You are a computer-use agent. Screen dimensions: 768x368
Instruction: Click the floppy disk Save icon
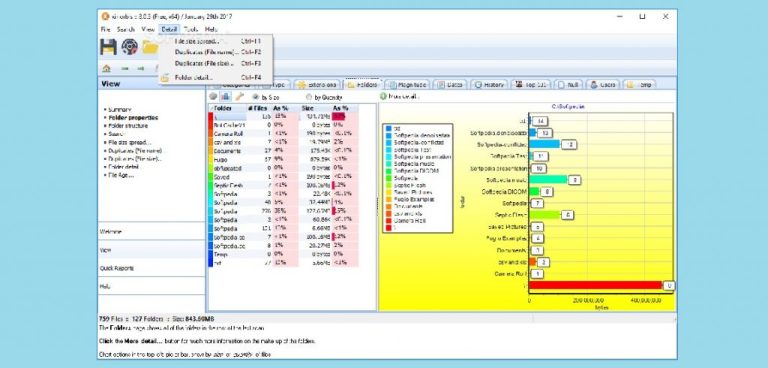coord(109,47)
